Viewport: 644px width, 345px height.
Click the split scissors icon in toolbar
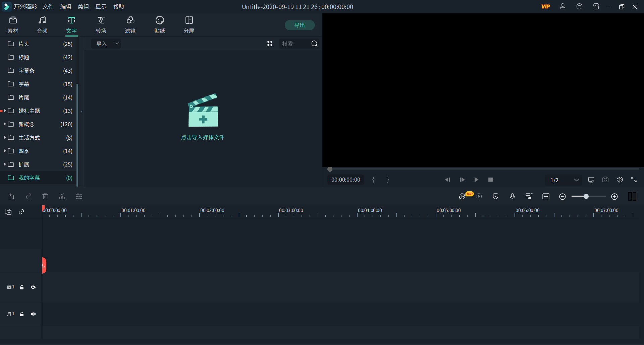pyautogui.click(x=62, y=197)
